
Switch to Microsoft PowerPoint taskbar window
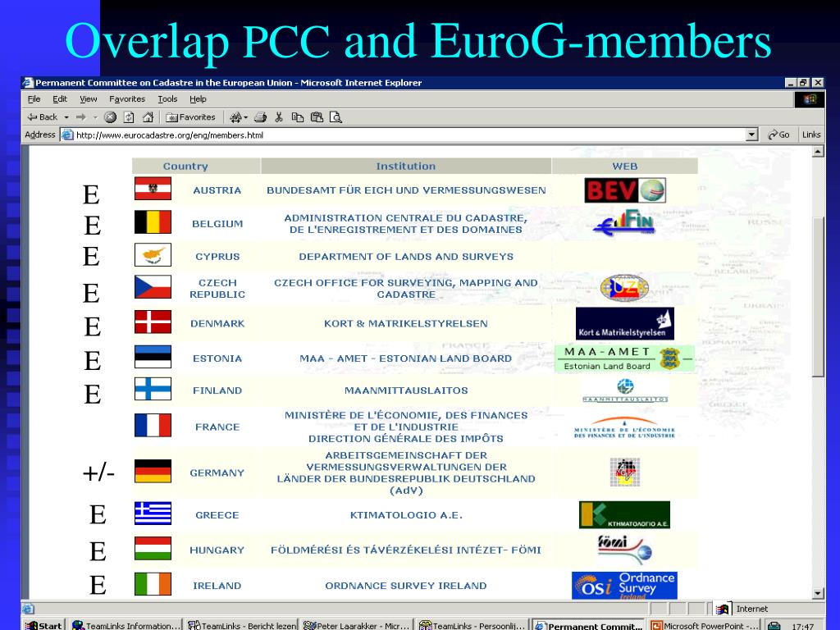(x=703, y=625)
